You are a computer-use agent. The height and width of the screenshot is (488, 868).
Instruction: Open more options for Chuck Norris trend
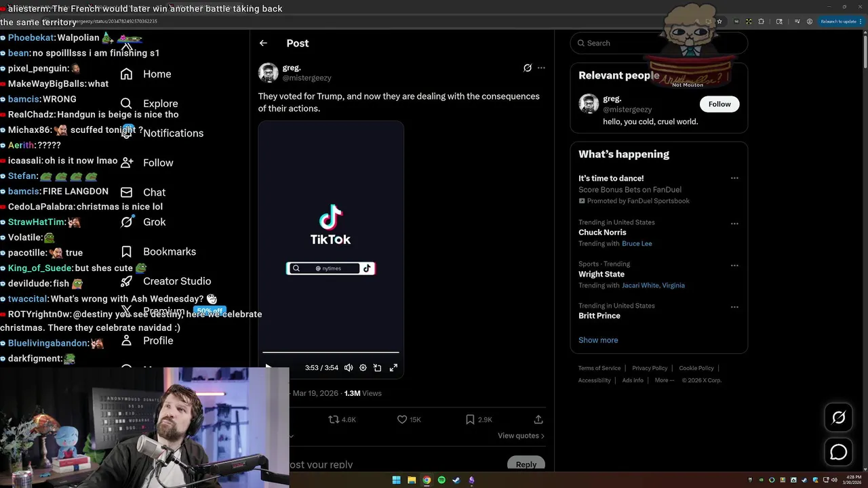tap(734, 224)
